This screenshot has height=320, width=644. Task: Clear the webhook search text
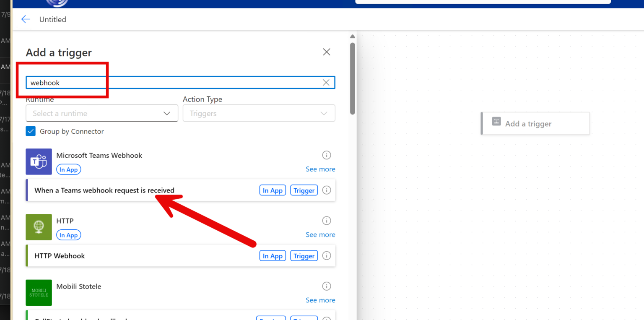pos(326,83)
